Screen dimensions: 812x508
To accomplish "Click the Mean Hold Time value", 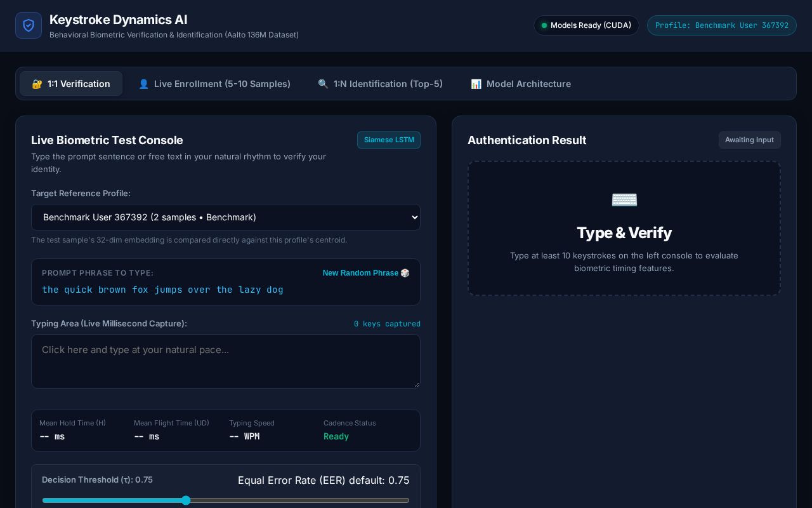I will click(x=52, y=436).
